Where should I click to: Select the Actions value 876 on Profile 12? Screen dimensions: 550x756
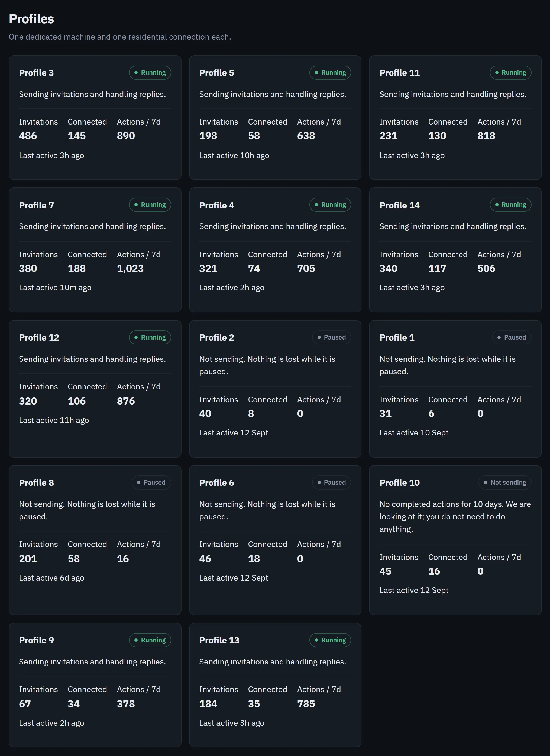point(126,401)
